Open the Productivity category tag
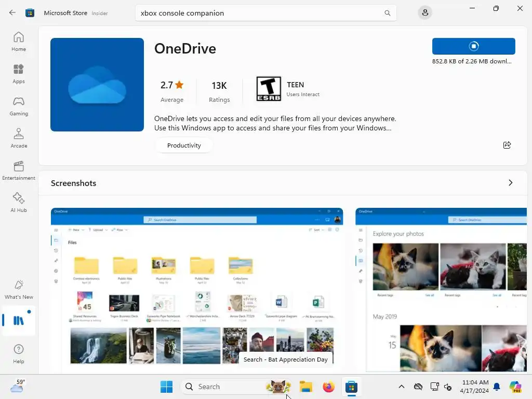532x399 pixels. pyautogui.click(x=184, y=145)
